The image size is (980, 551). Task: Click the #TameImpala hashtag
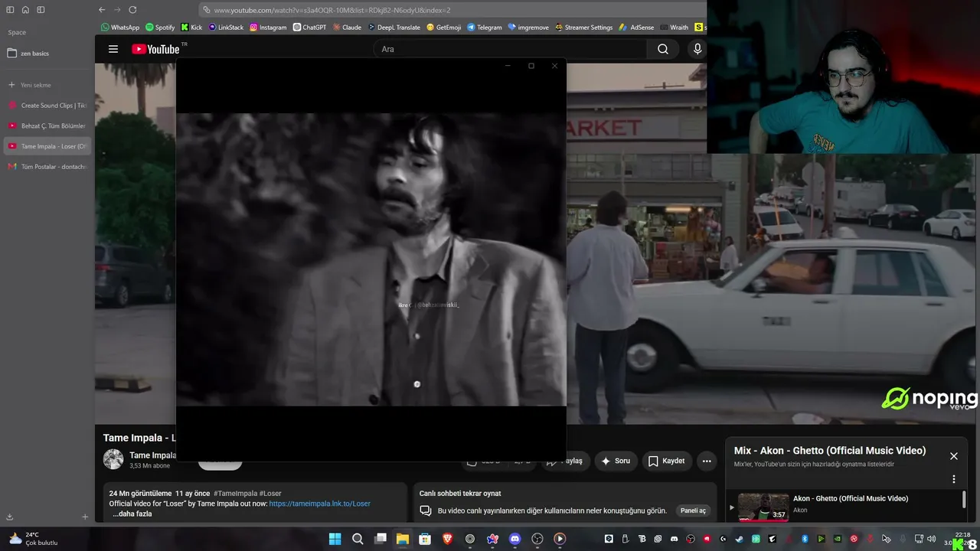pyautogui.click(x=235, y=494)
